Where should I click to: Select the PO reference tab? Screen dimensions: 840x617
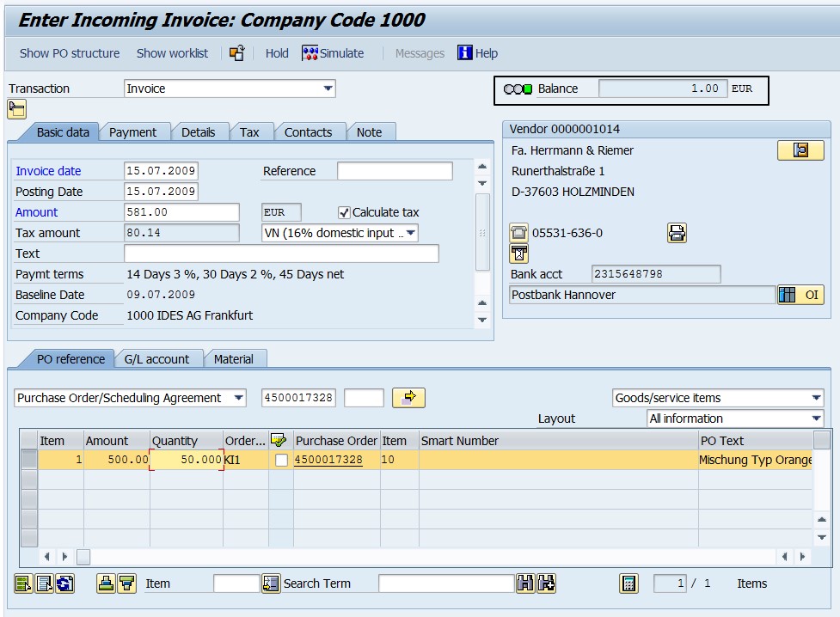click(71, 359)
